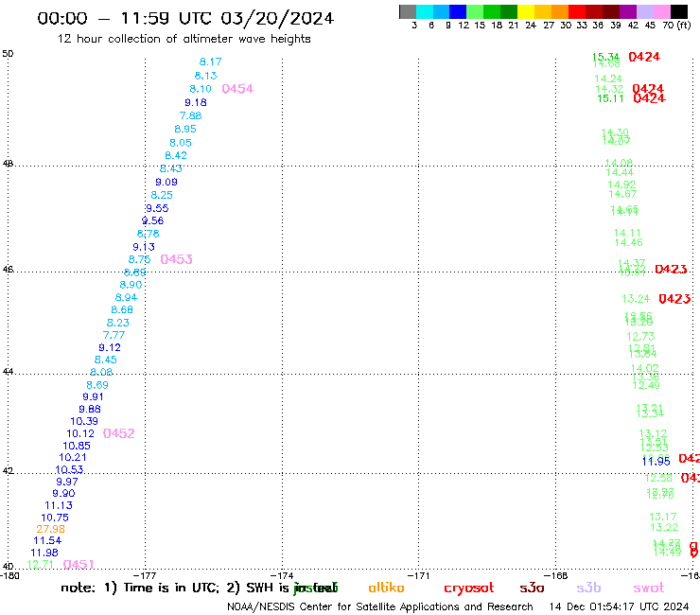Click the pink 0453 time label
This screenshot has height=615, width=700.
click(176, 259)
